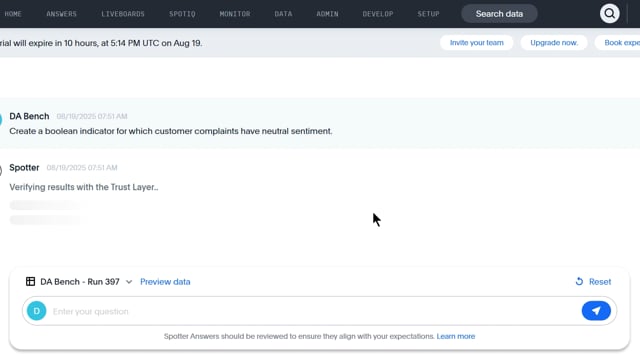Screen dimensions: 640x360
Task: Click the table icon beside DA Bench - Run 397
Action: (x=30, y=282)
